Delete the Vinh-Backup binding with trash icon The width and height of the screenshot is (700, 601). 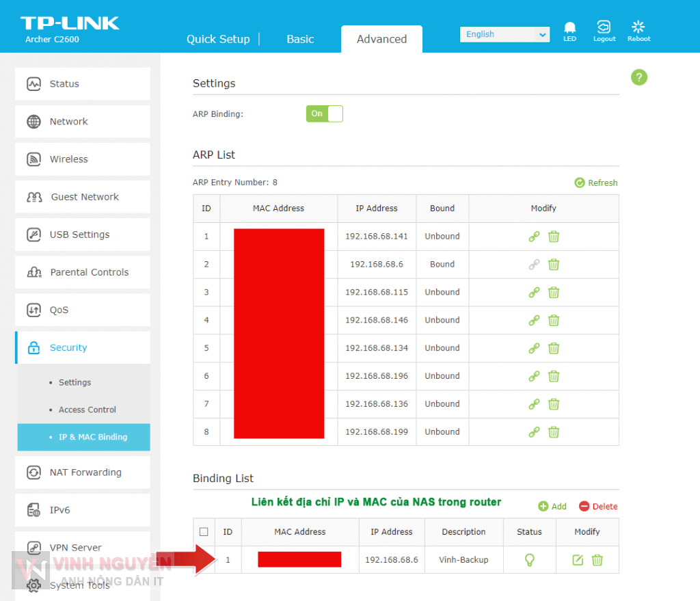pos(597,560)
